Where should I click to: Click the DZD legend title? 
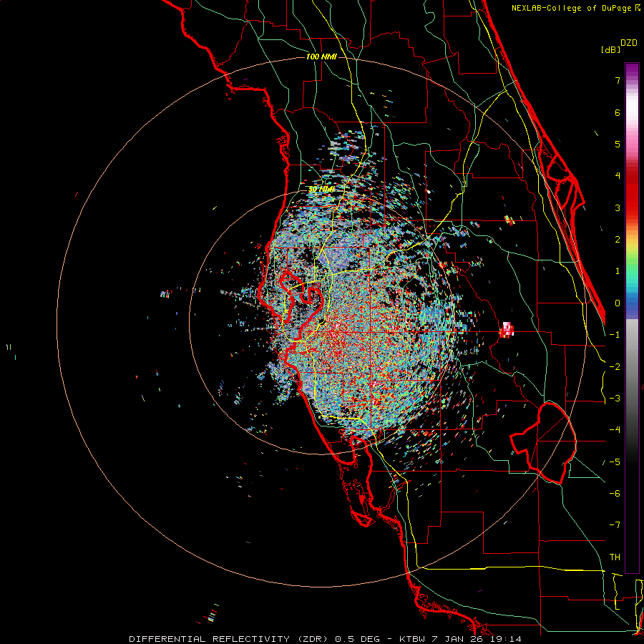click(629, 43)
